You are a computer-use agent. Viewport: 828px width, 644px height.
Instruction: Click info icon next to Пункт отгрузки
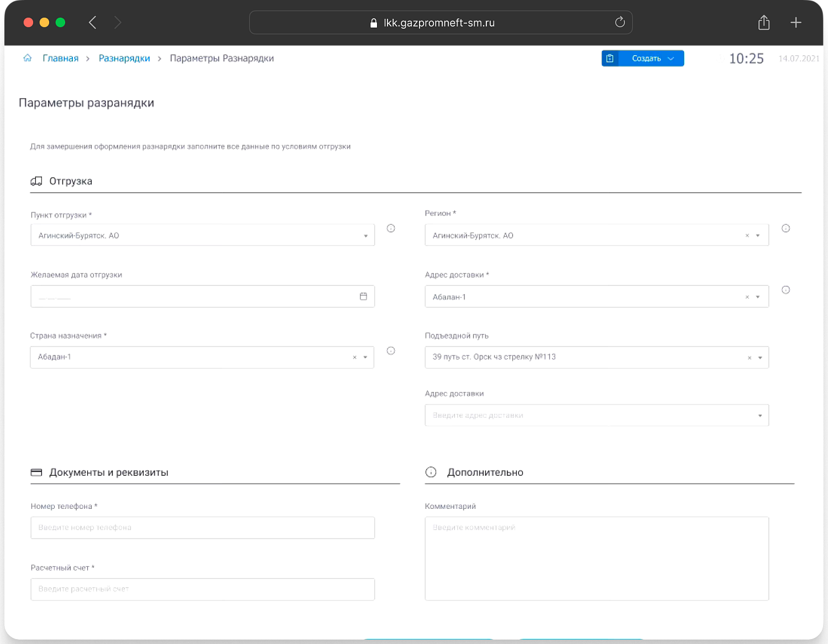[391, 228]
